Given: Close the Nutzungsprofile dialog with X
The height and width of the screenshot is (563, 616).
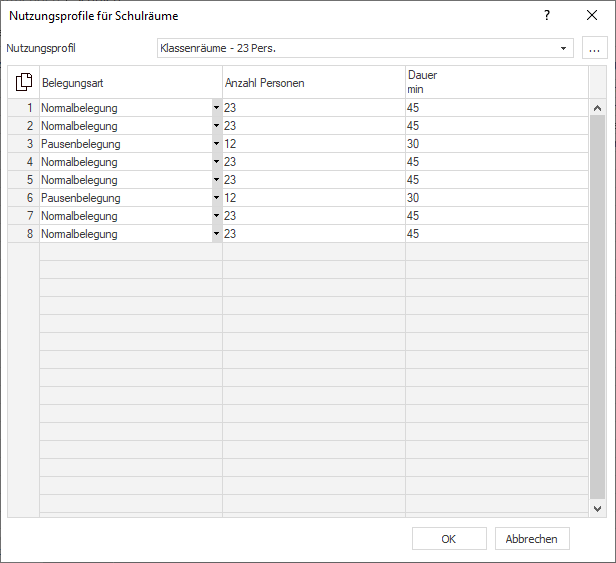Looking at the screenshot, I should pyautogui.click(x=592, y=15).
